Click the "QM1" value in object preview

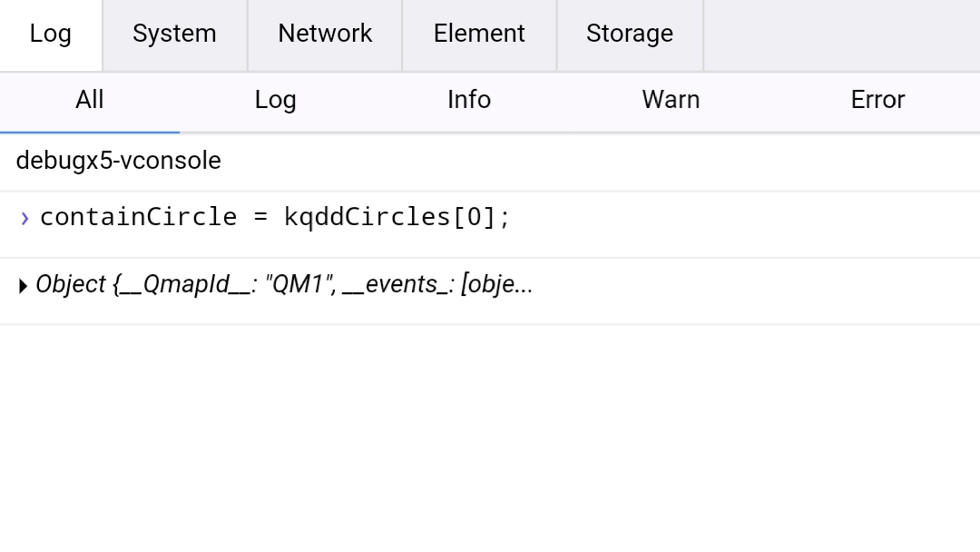(x=299, y=284)
